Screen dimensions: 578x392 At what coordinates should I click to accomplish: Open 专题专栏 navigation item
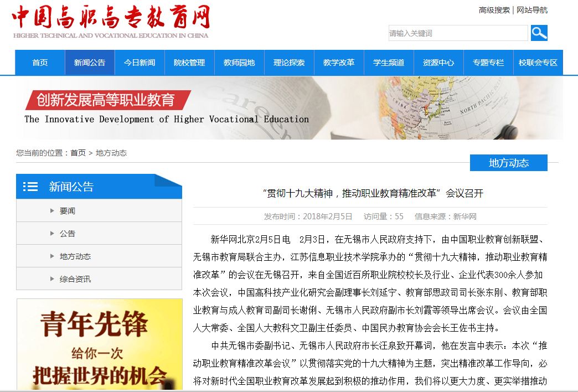488,63
